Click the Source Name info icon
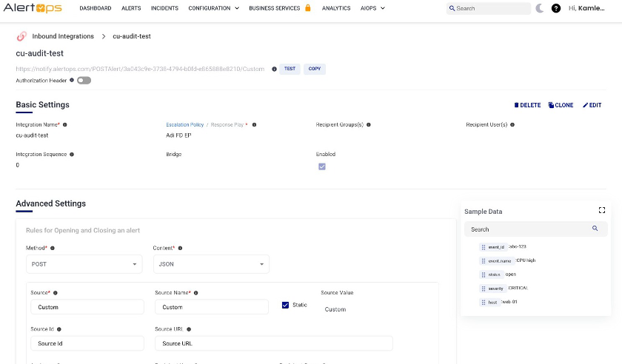 (196, 293)
